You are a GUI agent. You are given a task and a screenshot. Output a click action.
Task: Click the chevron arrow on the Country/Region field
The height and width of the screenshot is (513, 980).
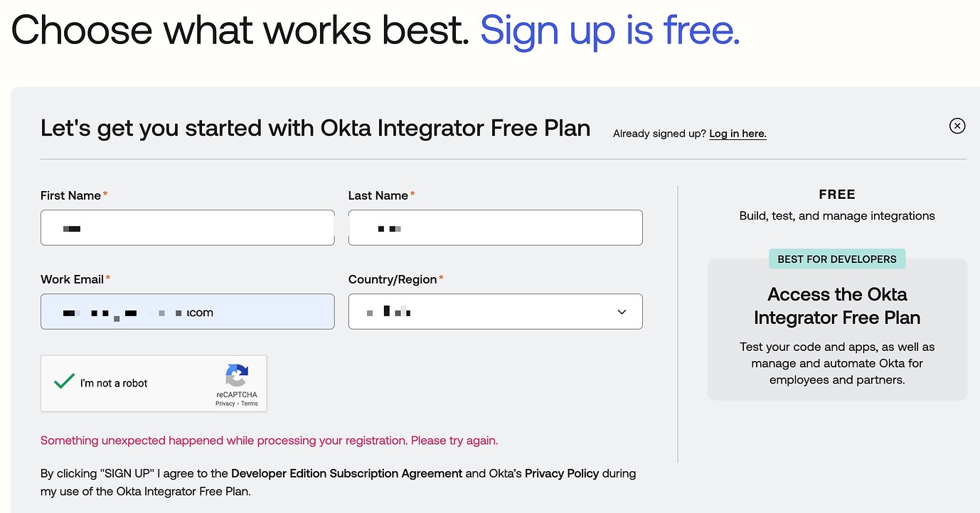[x=621, y=311]
